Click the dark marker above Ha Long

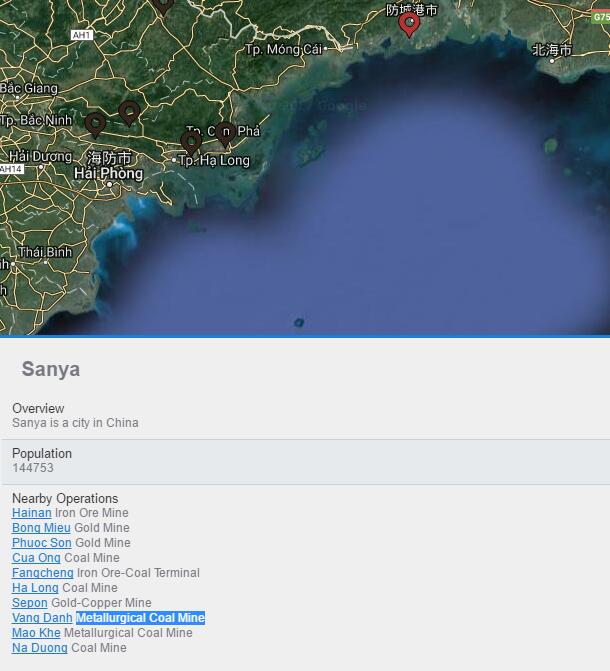pos(191,141)
